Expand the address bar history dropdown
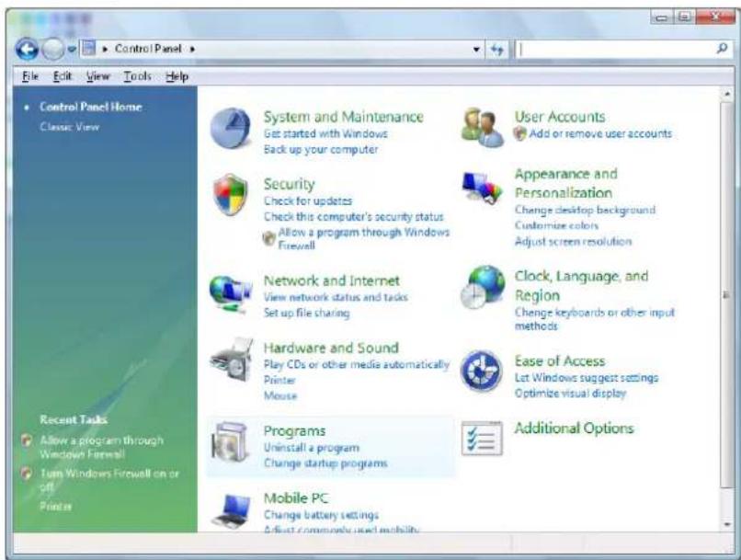The width and height of the screenshot is (741, 560). tap(476, 49)
